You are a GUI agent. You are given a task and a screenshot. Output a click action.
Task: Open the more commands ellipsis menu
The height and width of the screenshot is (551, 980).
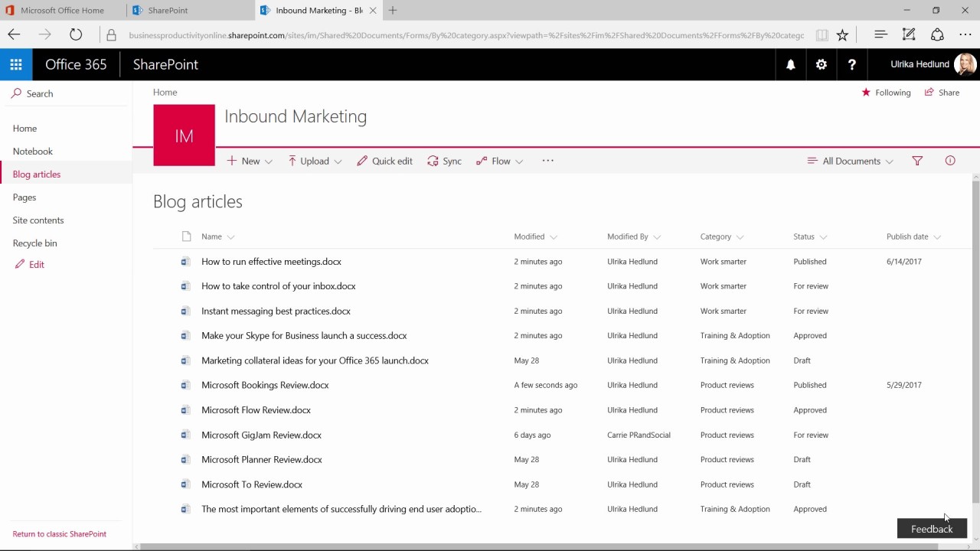(x=548, y=161)
